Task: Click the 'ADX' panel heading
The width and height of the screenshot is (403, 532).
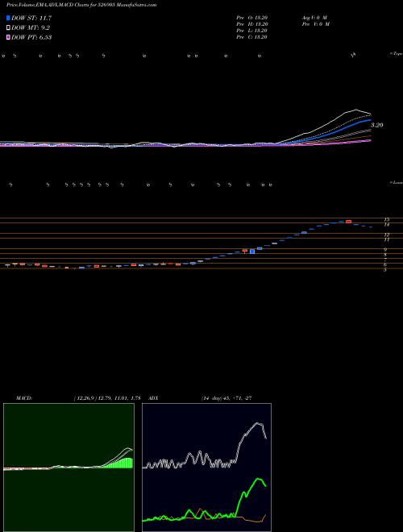Action: click(x=154, y=398)
